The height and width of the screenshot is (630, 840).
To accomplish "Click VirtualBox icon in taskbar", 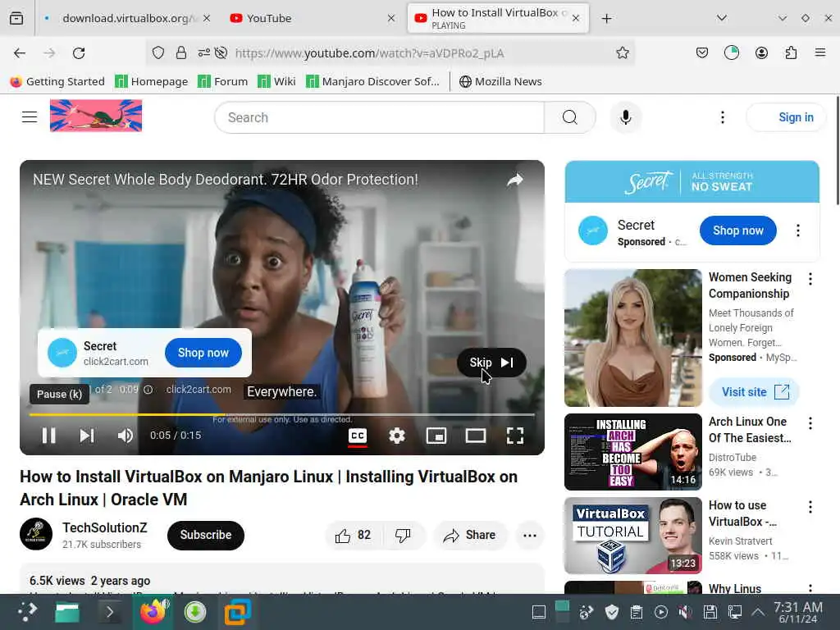I will (x=237, y=612).
